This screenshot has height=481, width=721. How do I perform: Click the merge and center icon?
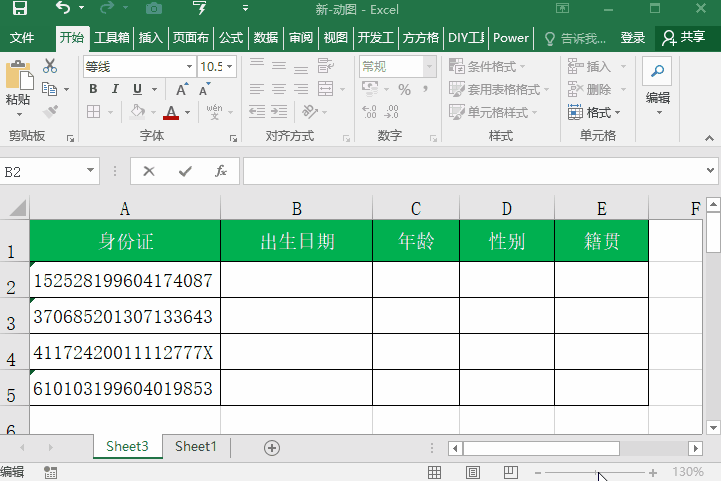tap(326, 89)
